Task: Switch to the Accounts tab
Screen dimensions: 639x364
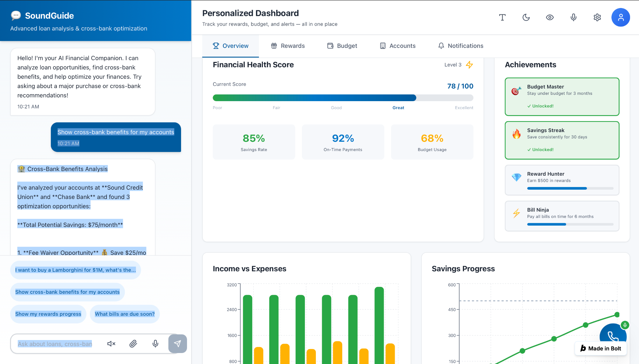Action: click(397, 46)
